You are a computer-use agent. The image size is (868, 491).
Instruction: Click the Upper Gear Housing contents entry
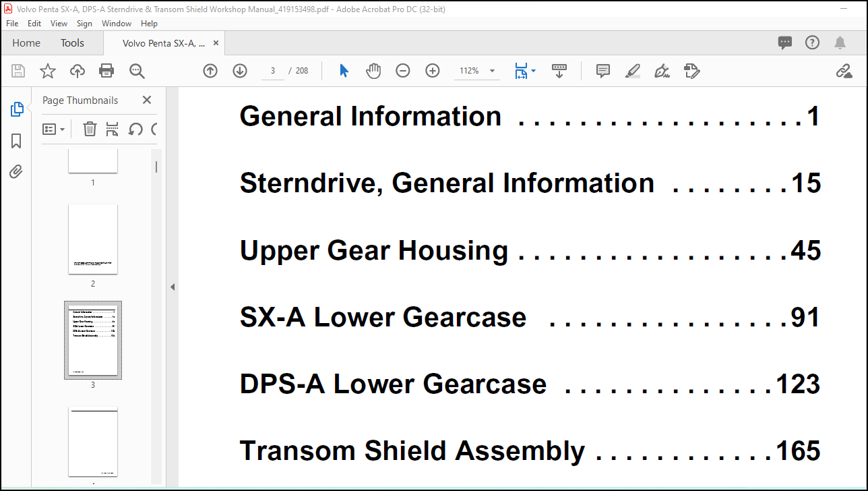pos(530,250)
